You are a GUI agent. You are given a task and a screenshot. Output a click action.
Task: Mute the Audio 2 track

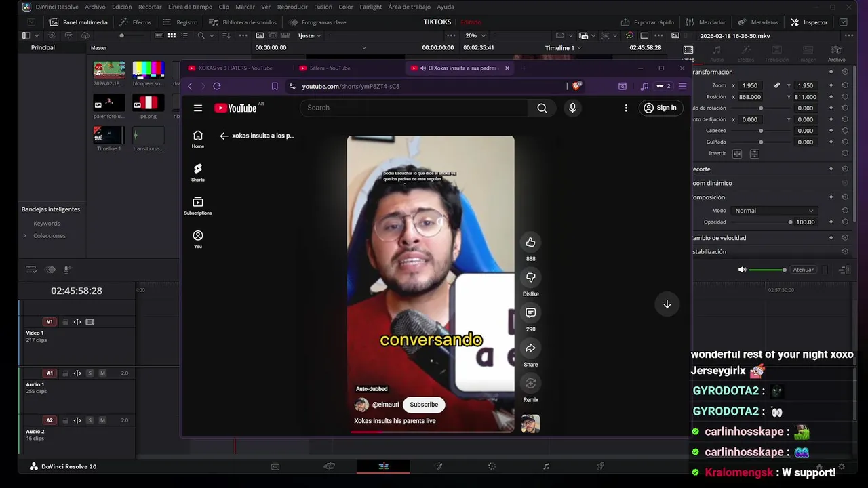102,420
